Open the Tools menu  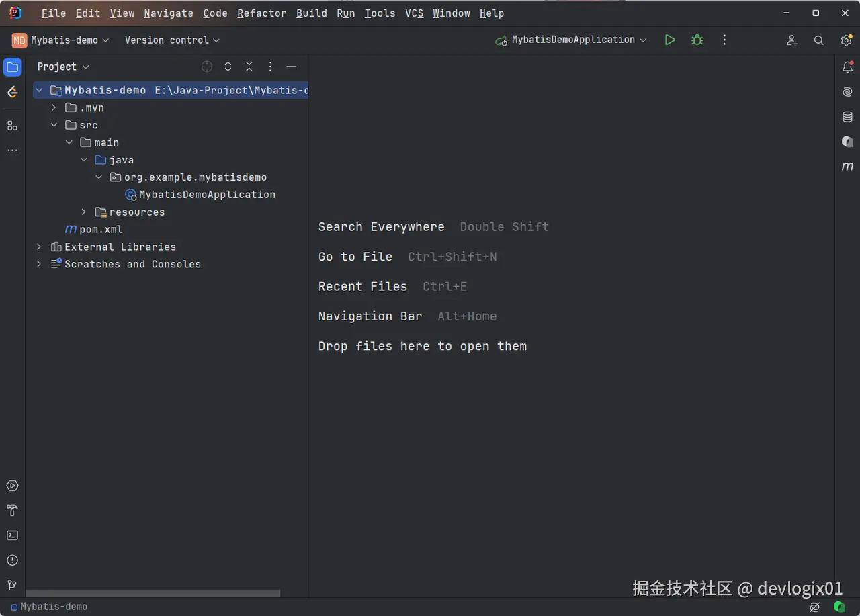(x=380, y=13)
